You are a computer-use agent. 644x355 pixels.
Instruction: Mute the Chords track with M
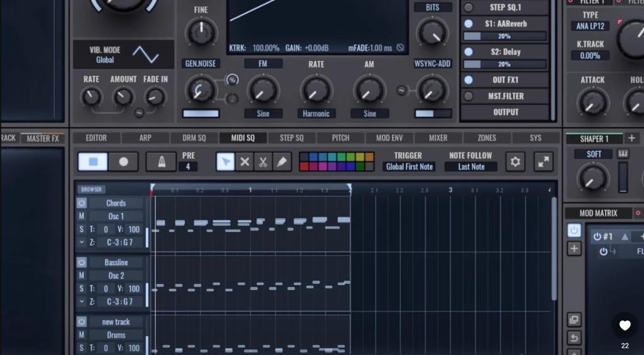(81, 216)
